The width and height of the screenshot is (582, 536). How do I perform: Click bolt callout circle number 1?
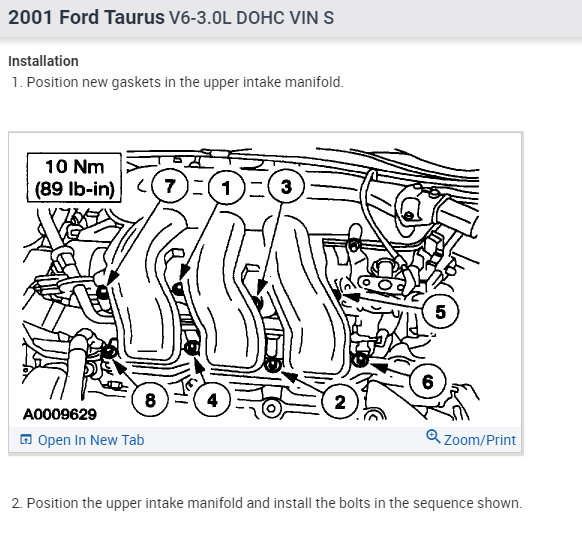pyautogui.click(x=226, y=187)
